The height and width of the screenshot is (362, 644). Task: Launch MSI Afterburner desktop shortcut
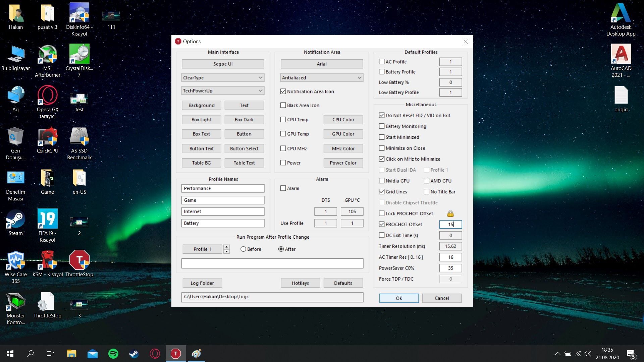click(x=47, y=55)
